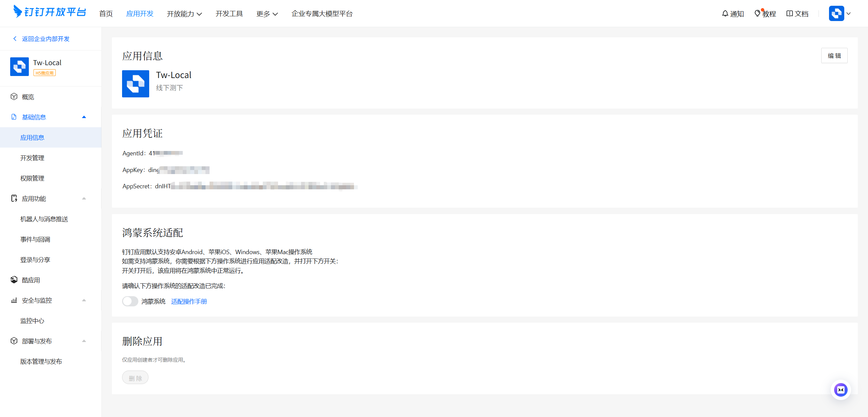Open the 适配操作手册 link
Viewport: 868px width, 417px height.
(189, 301)
